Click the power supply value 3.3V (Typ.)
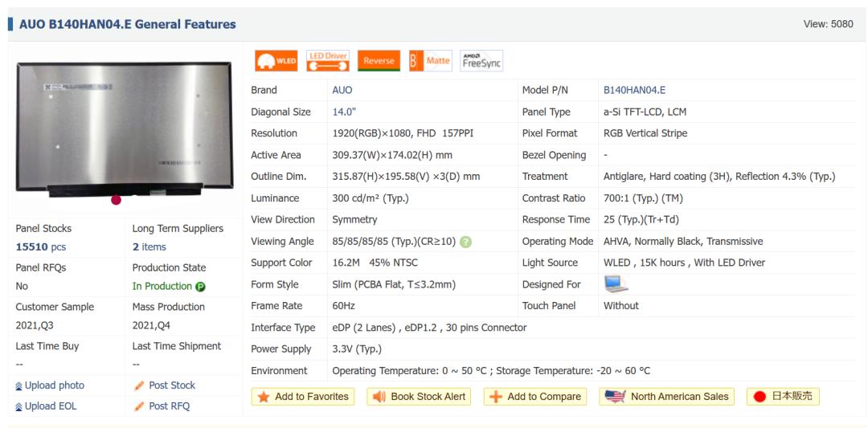The height and width of the screenshot is (428, 868). pos(357,349)
